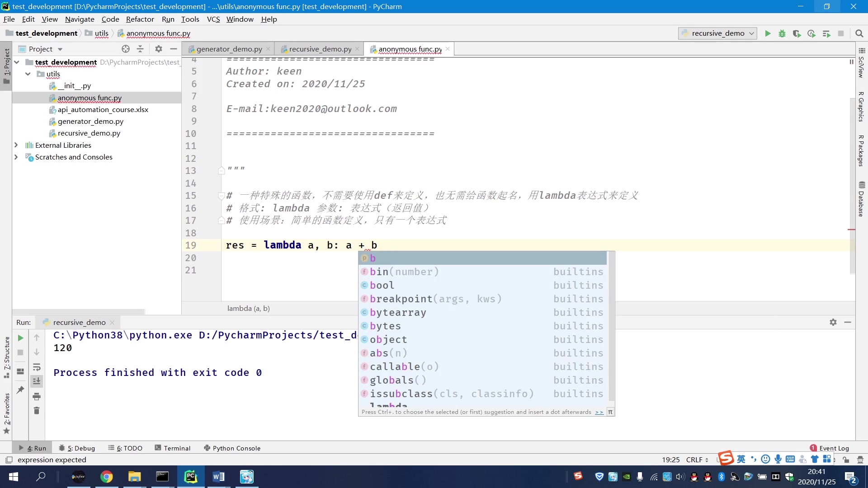Open the Terminal tool window
868x488 pixels.
coord(172,448)
